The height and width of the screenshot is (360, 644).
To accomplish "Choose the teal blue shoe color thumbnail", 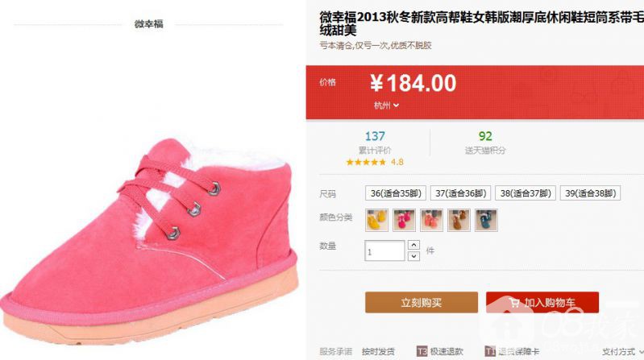I will pos(486,220).
